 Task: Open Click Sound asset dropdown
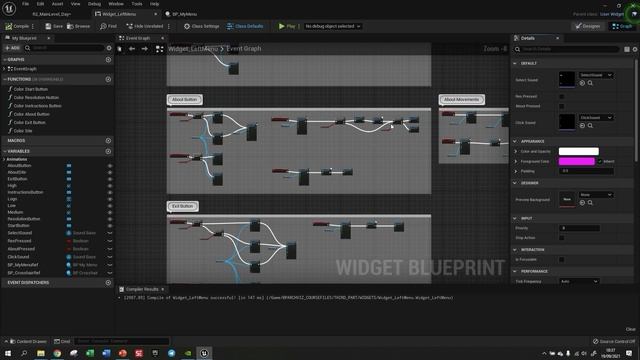point(596,118)
